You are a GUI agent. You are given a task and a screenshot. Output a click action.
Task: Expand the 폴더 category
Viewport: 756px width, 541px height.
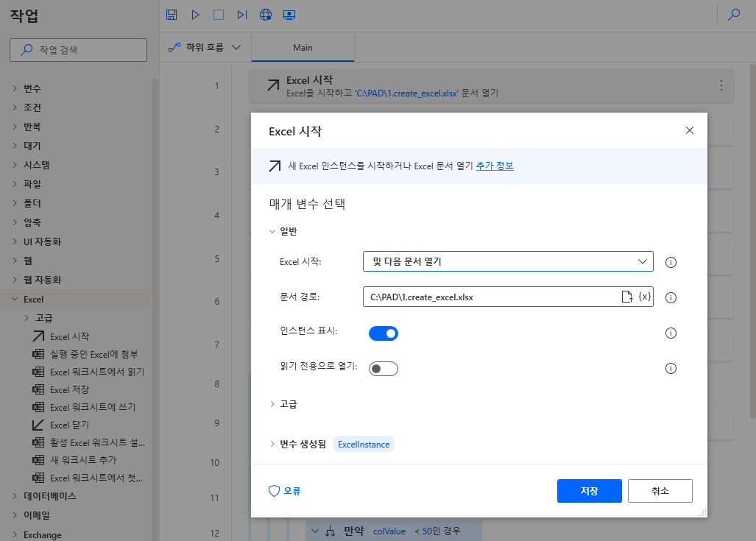pyautogui.click(x=15, y=203)
